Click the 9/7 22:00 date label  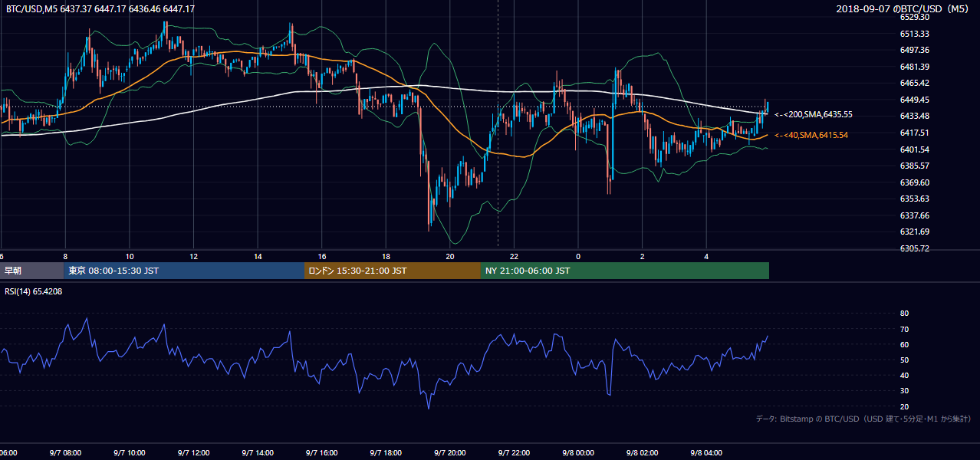514,453
